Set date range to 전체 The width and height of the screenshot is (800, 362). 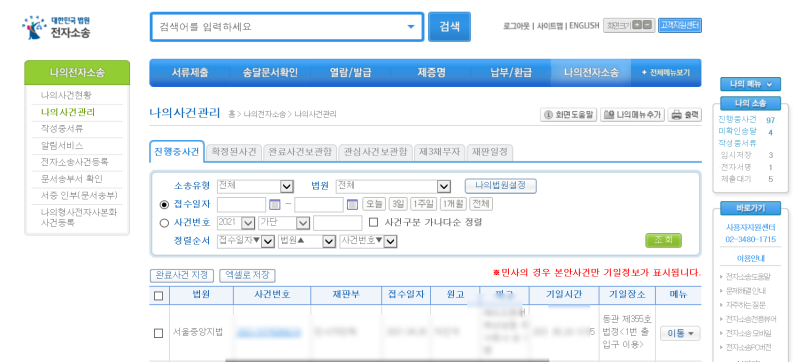pos(481,204)
